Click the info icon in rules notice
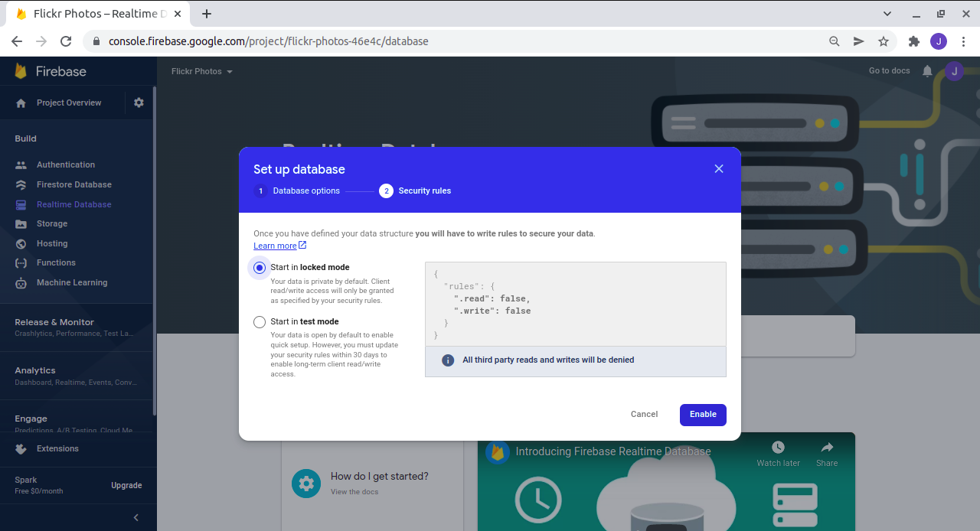980x531 pixels. tap(449, 360)
